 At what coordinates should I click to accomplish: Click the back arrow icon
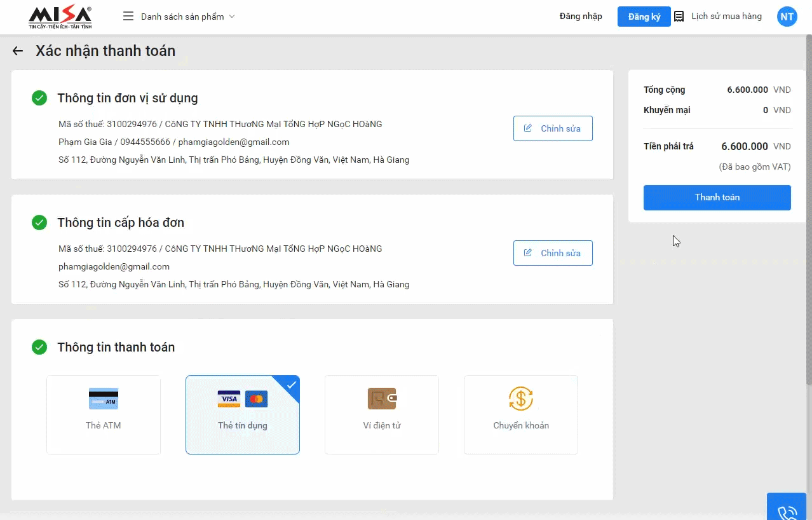(x=18, y=51)
